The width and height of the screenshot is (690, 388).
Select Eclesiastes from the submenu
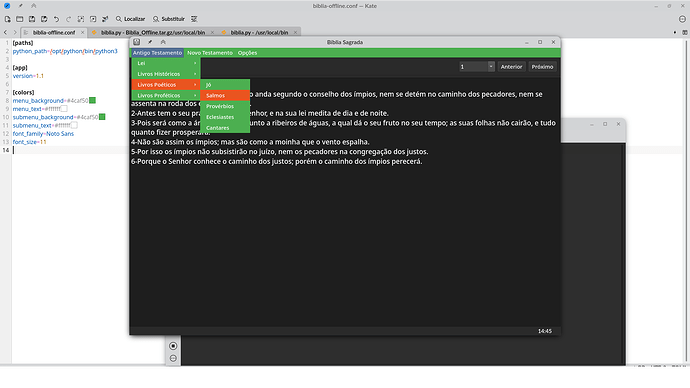(225, 117)
